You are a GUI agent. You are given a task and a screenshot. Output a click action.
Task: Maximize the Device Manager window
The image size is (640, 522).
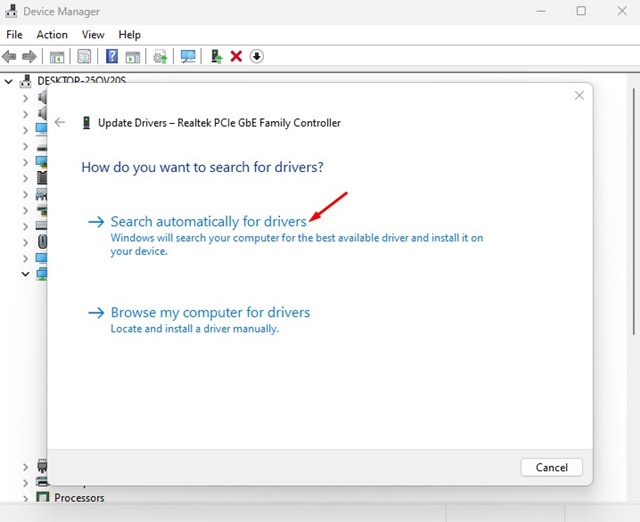pyautogui.click(x=581, y=11)
